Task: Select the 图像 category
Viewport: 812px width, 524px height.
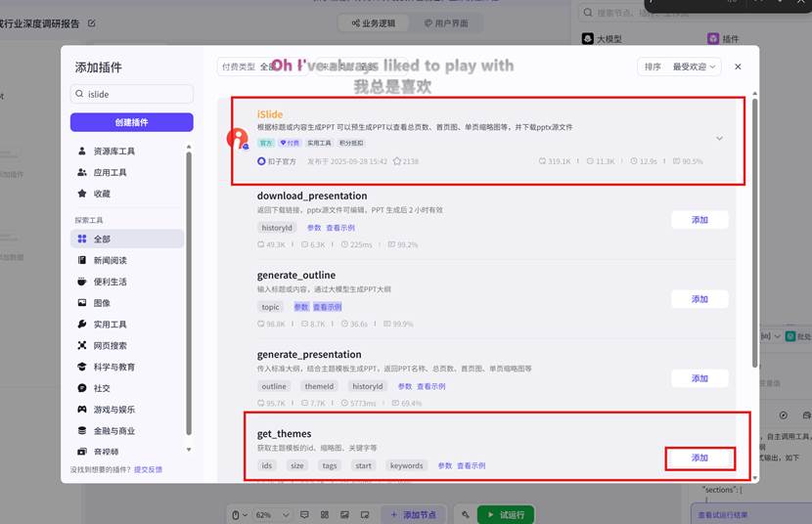Action: [x=127, y=303]
